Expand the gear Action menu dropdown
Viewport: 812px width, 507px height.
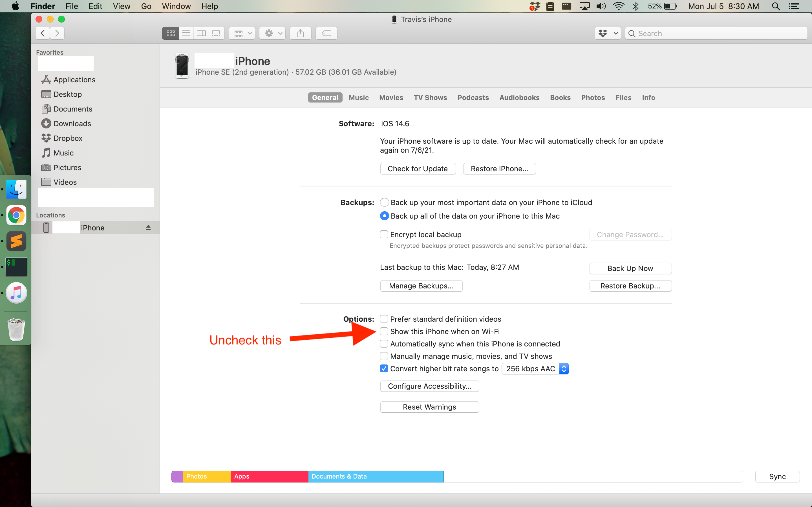pyautogui.click(x=272, y=33)
